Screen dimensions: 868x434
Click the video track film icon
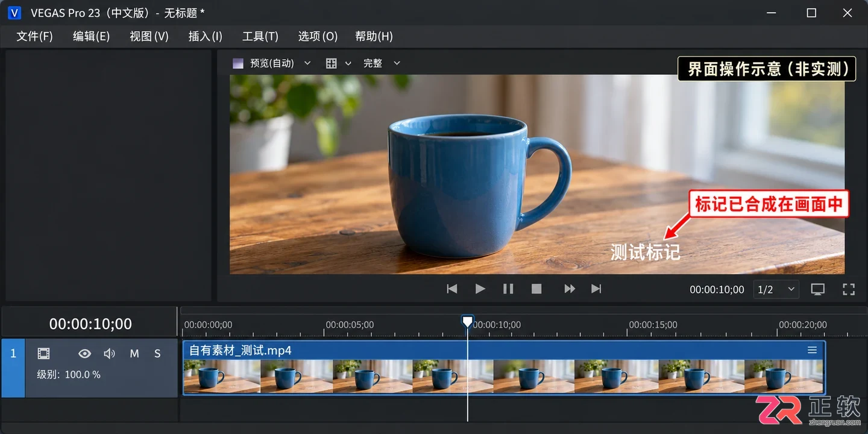click(43, 354)
